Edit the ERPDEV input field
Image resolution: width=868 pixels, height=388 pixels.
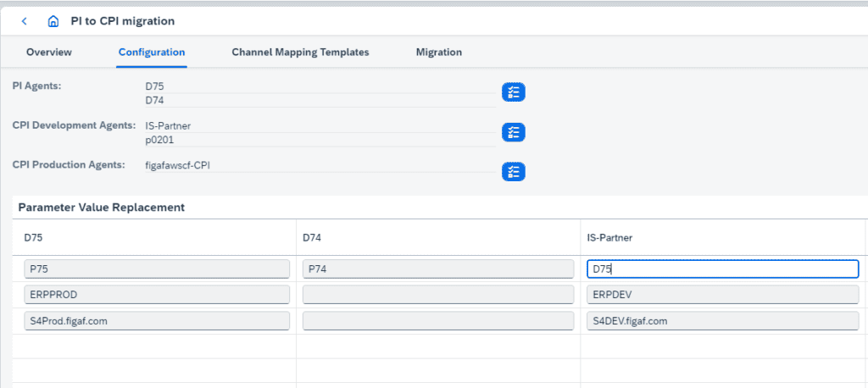pyautogui.click(x=722, y=295)
